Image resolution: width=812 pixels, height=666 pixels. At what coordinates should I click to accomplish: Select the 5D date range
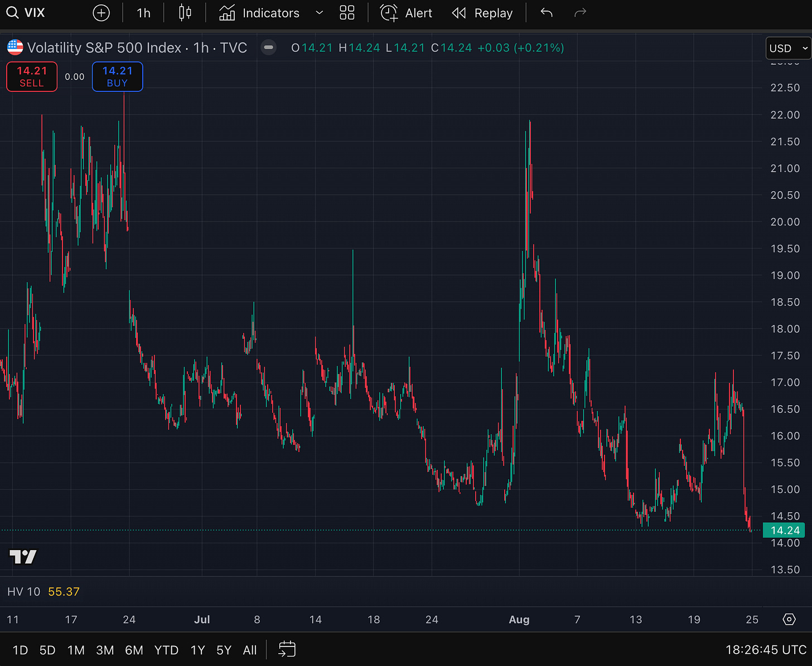(47, 650)
